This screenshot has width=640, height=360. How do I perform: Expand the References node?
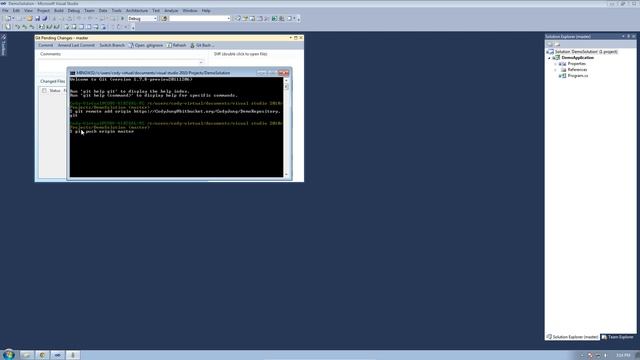pyautogui.click(x=556, y=70)
